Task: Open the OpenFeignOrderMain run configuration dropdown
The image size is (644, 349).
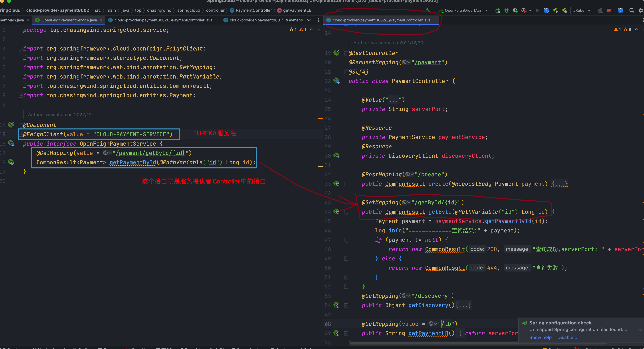Action: 463,11
